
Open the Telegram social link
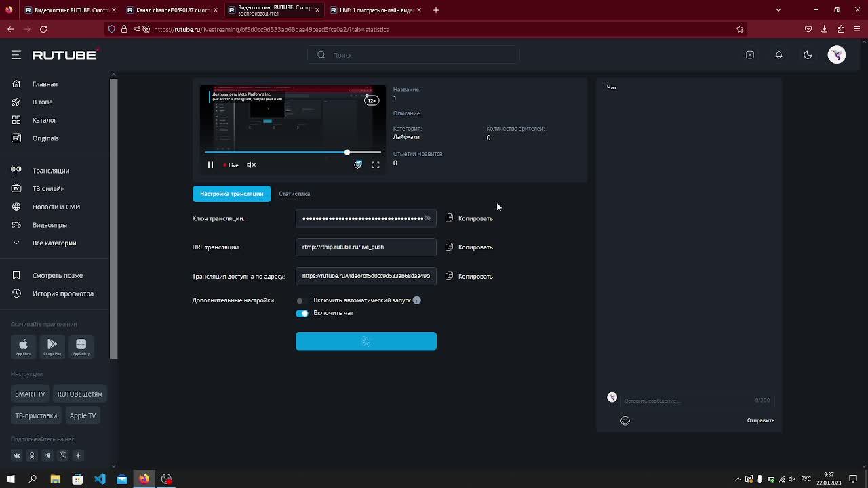point(47,455)
